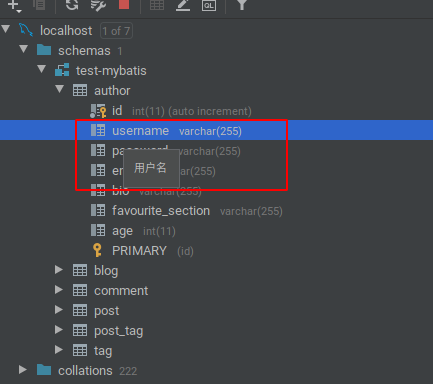Click the add new data source plus icon
This screenshot has height=384, width=433.
click(14, 5)
